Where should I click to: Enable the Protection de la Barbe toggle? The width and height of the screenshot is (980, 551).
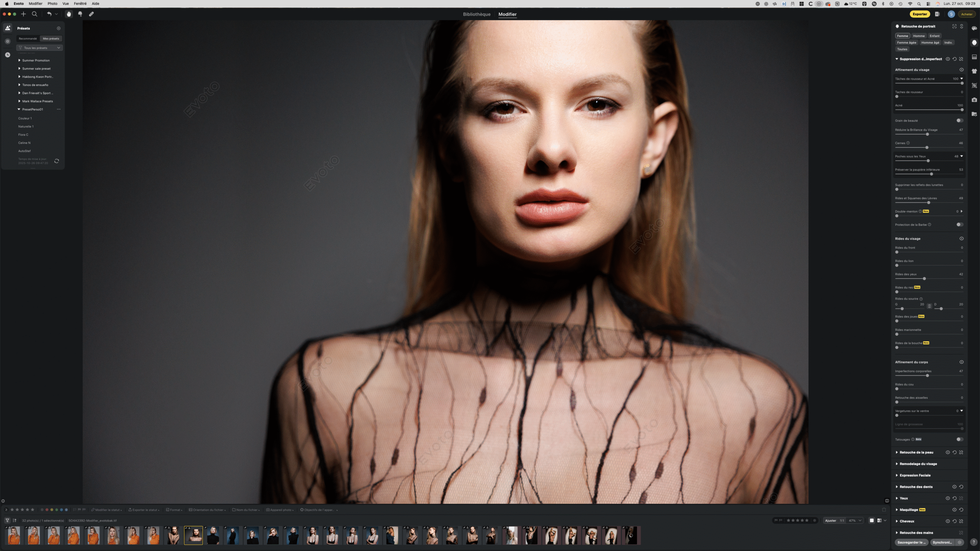pyautogui.click(x=959, y=225)
